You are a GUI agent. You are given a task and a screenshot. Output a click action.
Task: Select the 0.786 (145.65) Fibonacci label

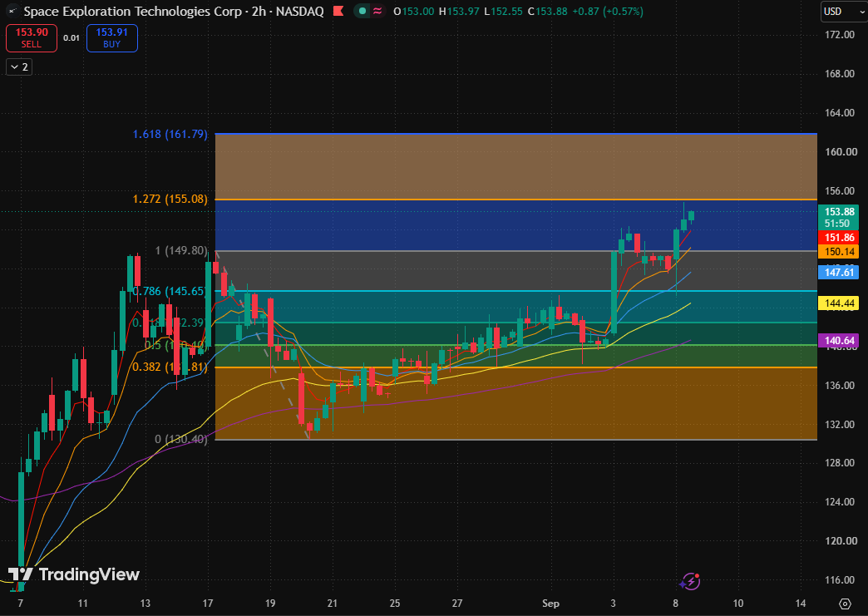[170, 291]
